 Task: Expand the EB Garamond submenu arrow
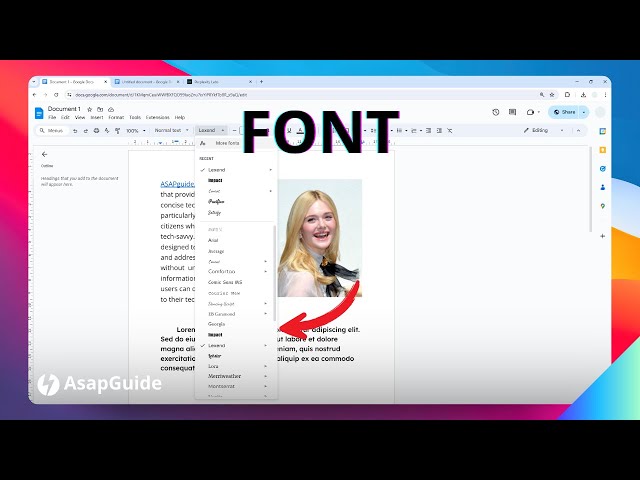pyautogui.click(x=266, y=314)
